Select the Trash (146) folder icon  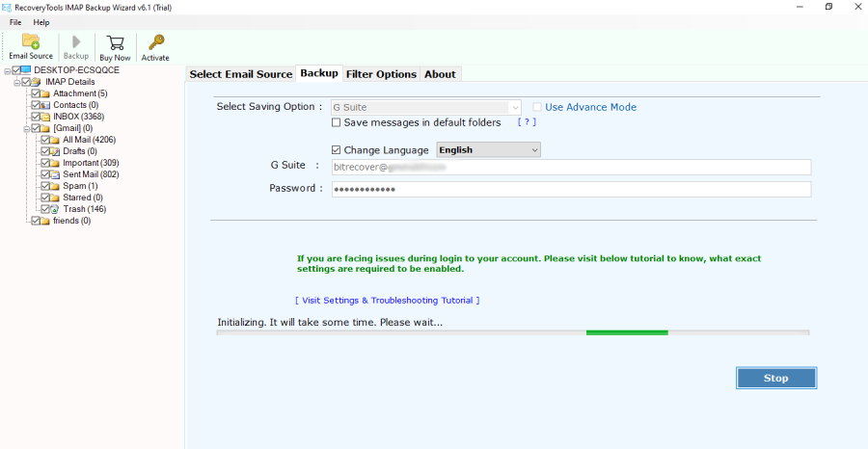tap(56, 209)
